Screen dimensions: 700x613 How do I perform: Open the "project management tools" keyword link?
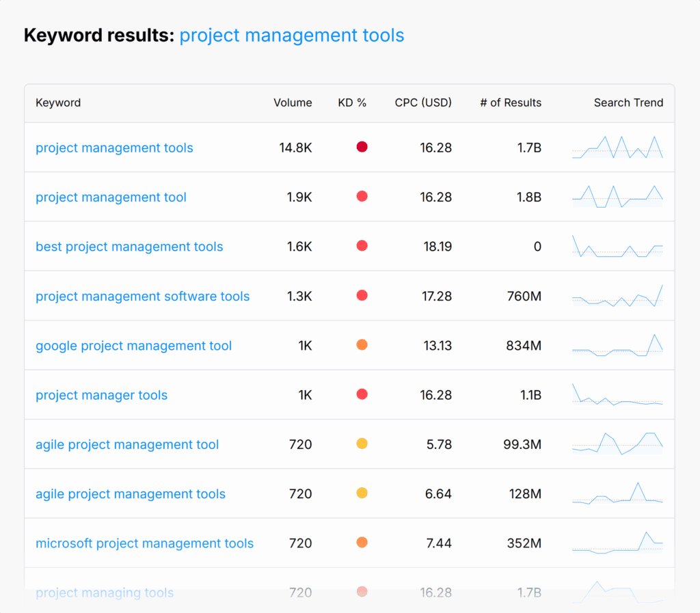tap(113, 148)
